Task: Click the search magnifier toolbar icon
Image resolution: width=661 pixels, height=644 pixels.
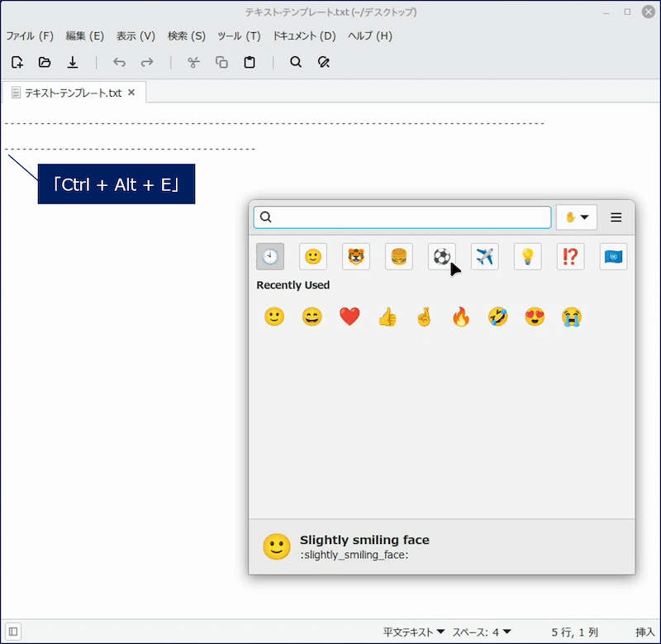Action: pyautogui.click(x=296, y=62)
